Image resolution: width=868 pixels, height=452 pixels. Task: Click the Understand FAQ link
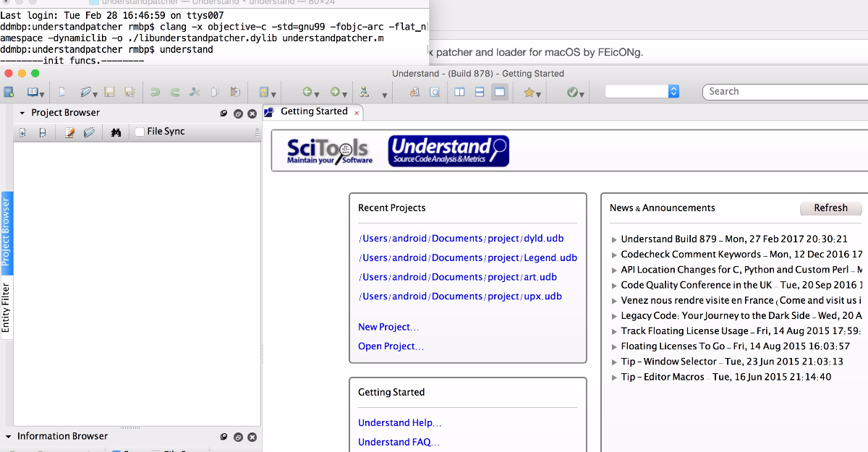[399, 442]
